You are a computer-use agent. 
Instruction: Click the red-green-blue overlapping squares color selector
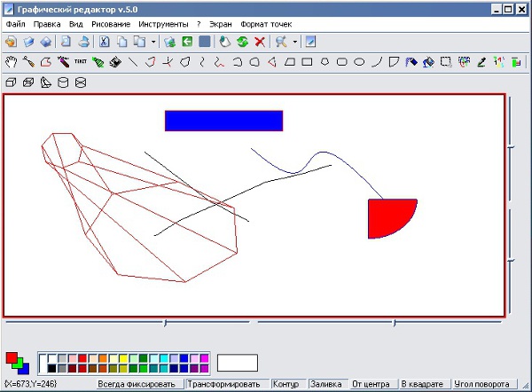click(18, 363)
